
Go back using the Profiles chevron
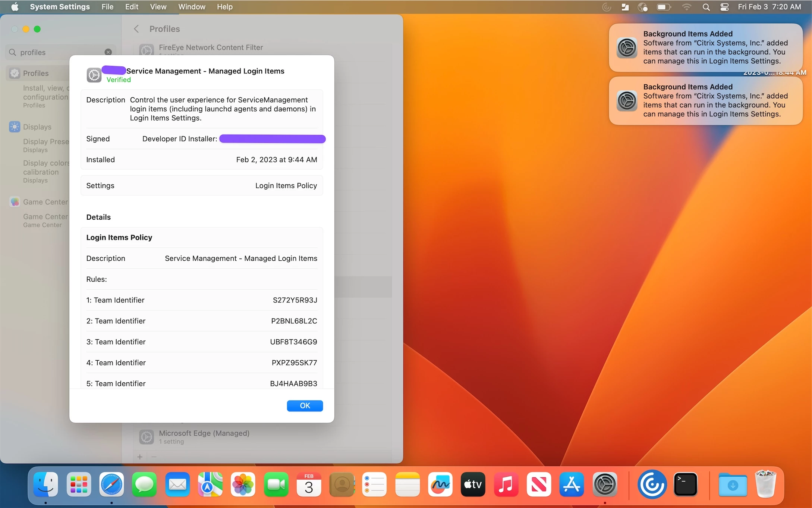pyautogui.click(x=137, y=29)
